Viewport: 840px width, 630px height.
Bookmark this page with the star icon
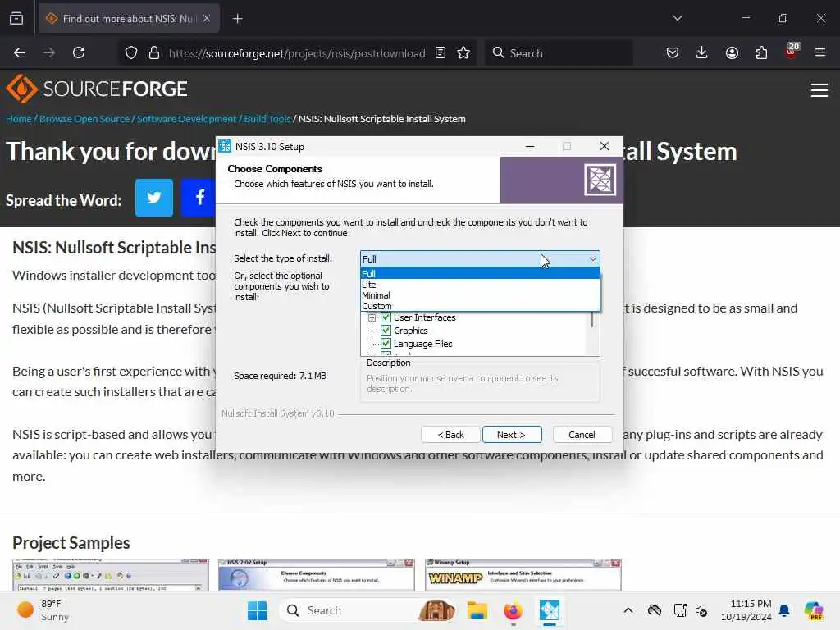point(463,52)
